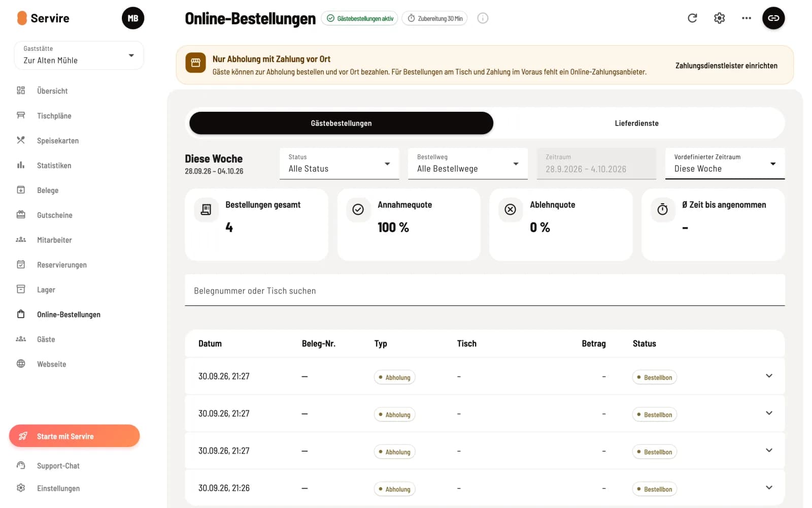The height and width of the screenshot is (508, 812).
Task: Click the store icon in the Abholung banner
Action: [195, 63]
